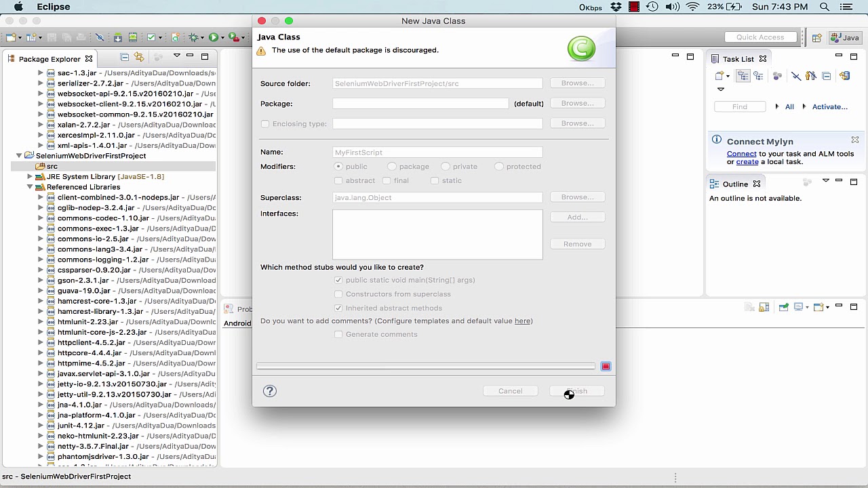
Task: Collapse the Referenced Libraries node
Action: click(30, 187)
